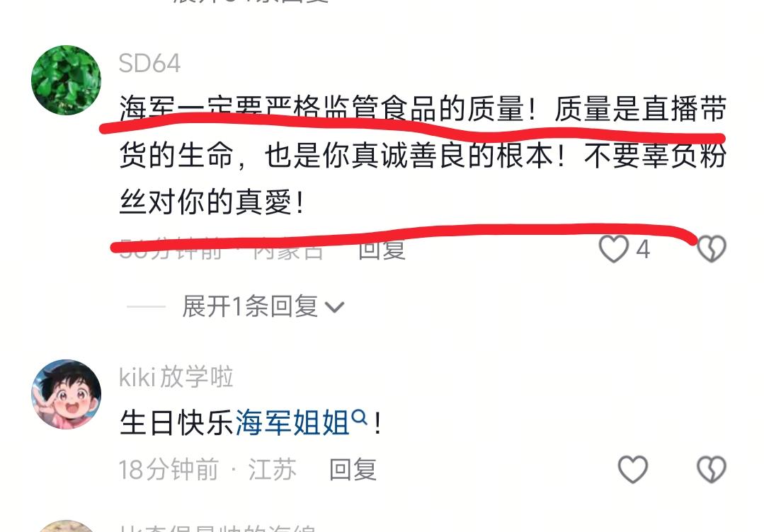Screen dimensions: 764x532
Task: Tap the like count 4 on SD64's comment
Action: click(x=643, y=249)
